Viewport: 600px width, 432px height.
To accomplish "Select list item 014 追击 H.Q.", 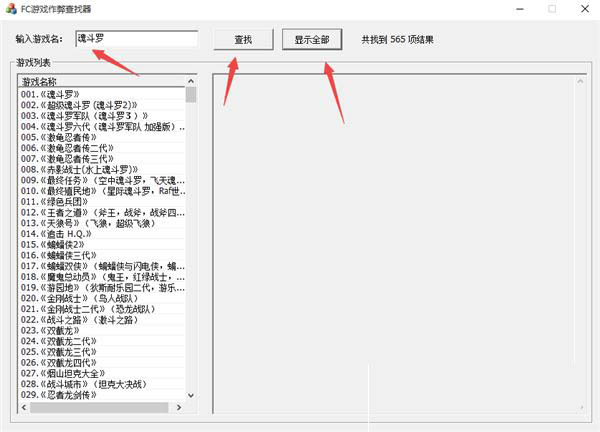I will coord(101,233).
